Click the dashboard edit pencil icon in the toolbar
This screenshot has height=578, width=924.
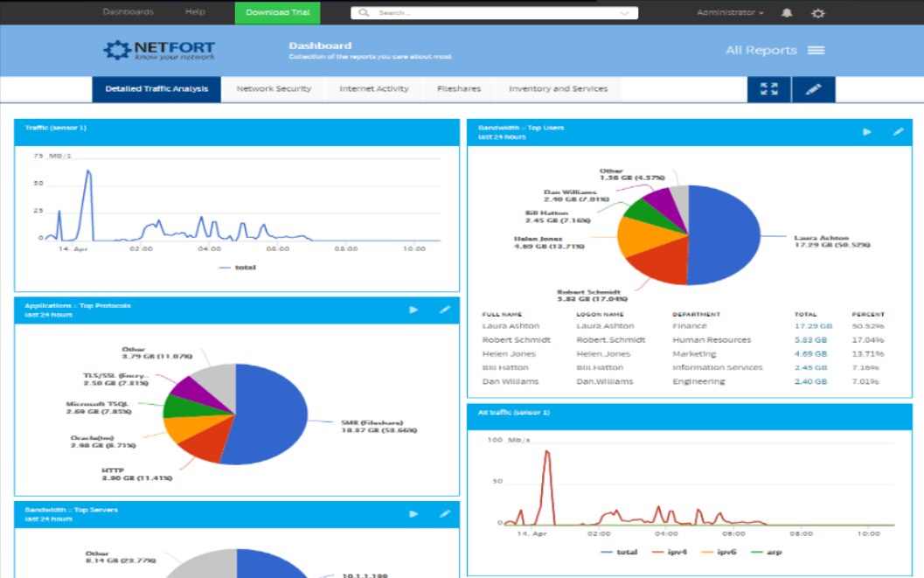pyautogui.click(x=814, y=88)
